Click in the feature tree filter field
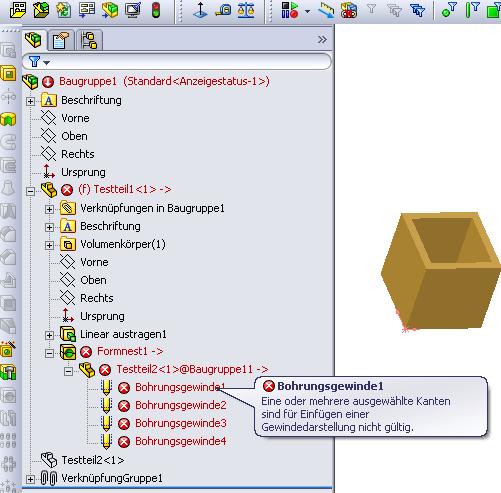The height and width of the screenshot is (493, 501). click(x=188, y=62)
